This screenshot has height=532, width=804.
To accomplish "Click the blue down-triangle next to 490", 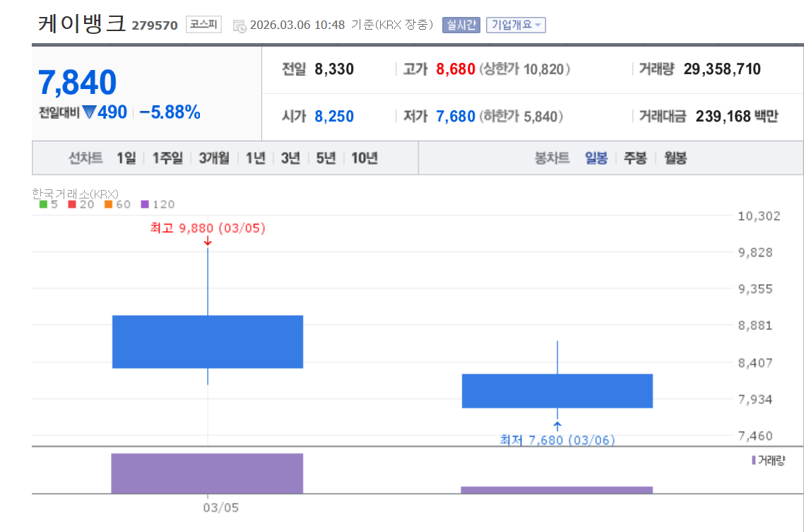I will pyautogui.click(x=89, y=112).
